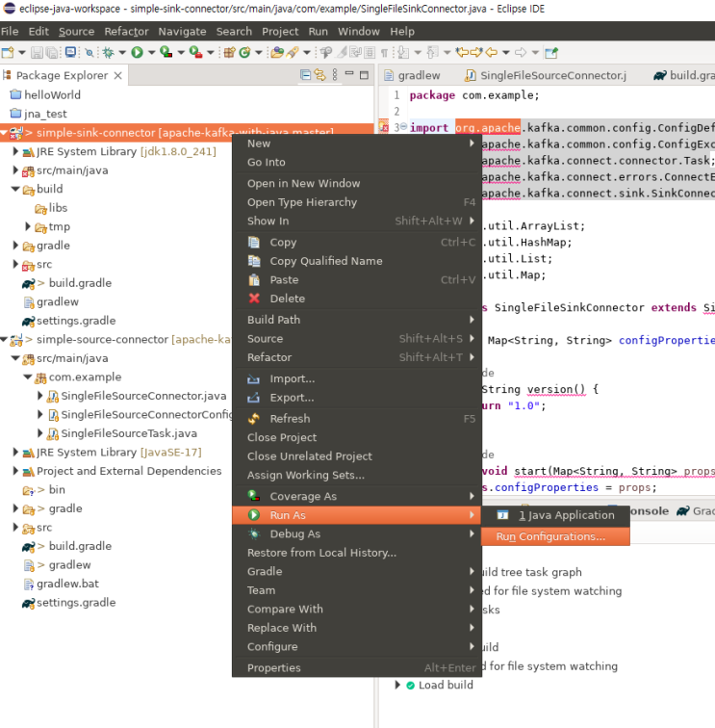Open the terminal monitor toolbar icon
This screenshot has height=728, width=715.
click(70, 52)
